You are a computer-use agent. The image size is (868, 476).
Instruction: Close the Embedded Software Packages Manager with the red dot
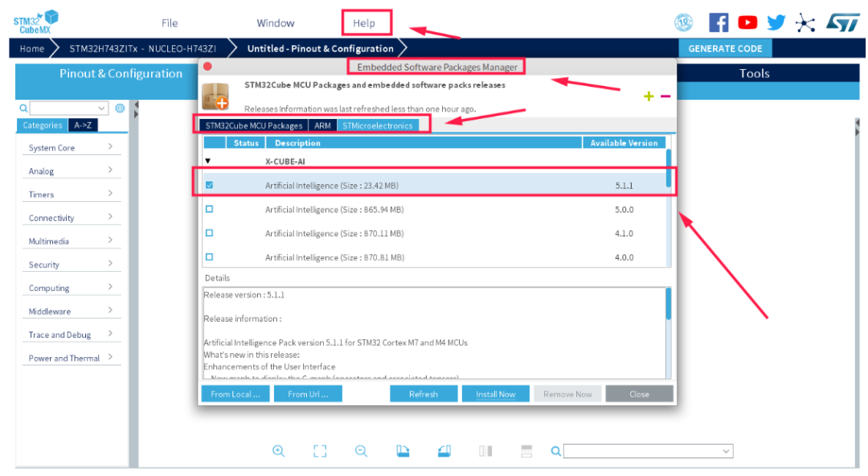point(207,67)
